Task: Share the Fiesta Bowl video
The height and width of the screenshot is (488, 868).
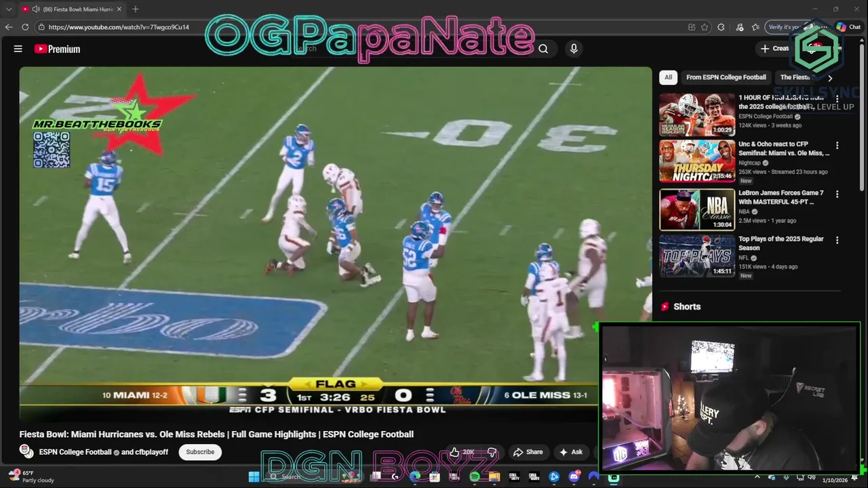Action: point(528,452)
